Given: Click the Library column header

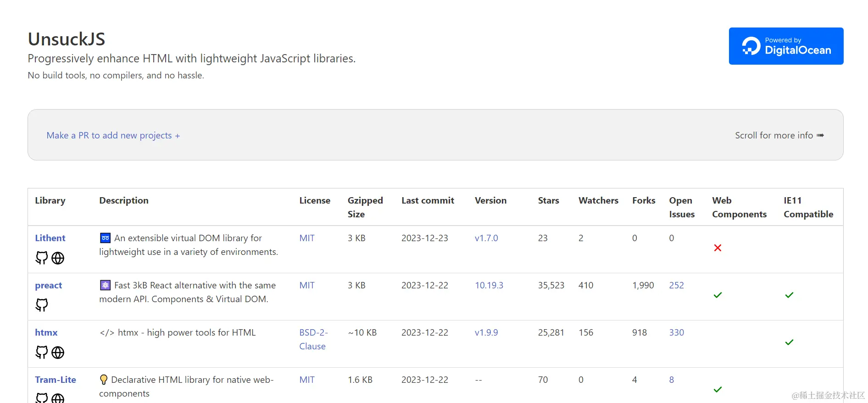Looking at the screenshot, I should click(50, 200).
